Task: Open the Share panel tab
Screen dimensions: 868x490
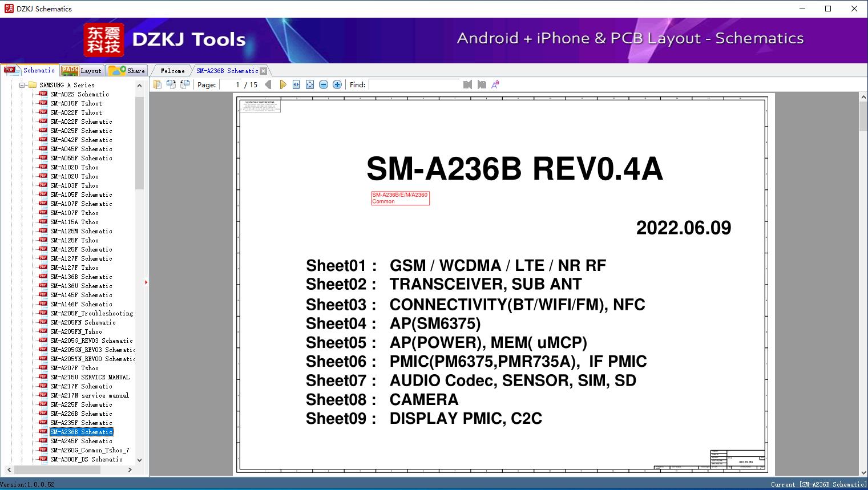Action: click(127, 71)
